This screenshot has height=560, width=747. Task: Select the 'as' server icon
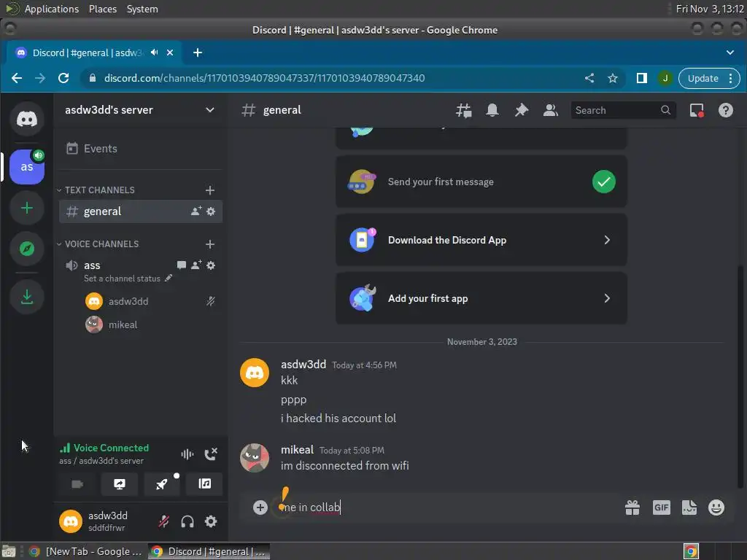coord(27,167)
